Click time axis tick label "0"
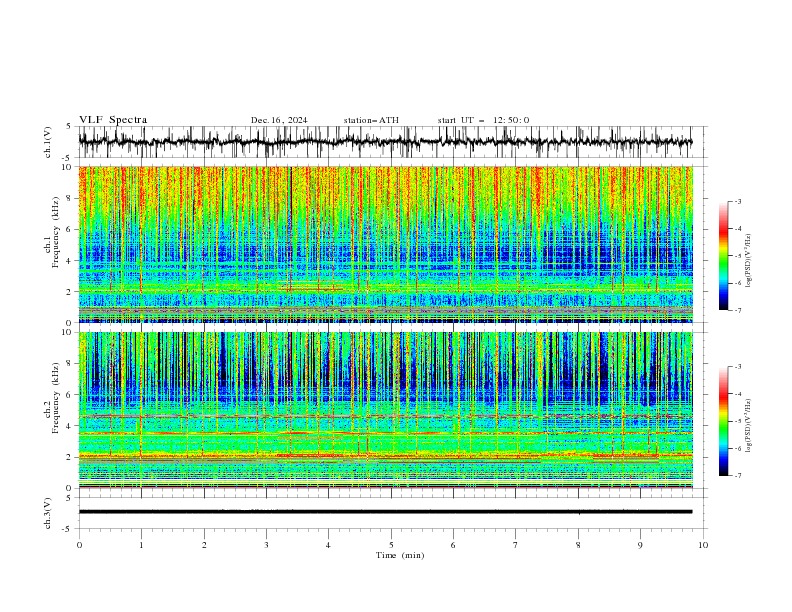Screen dimensions: 792x612 [x=79, y=545]
